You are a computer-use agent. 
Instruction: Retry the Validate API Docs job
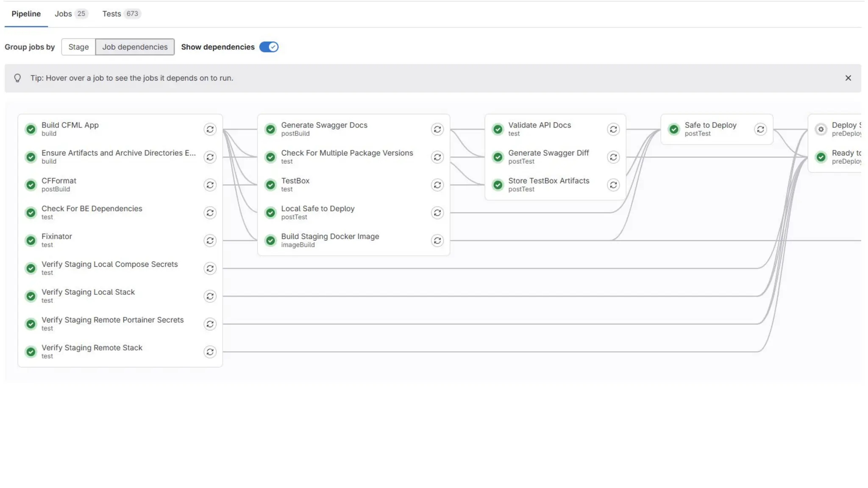coord(613,129)
